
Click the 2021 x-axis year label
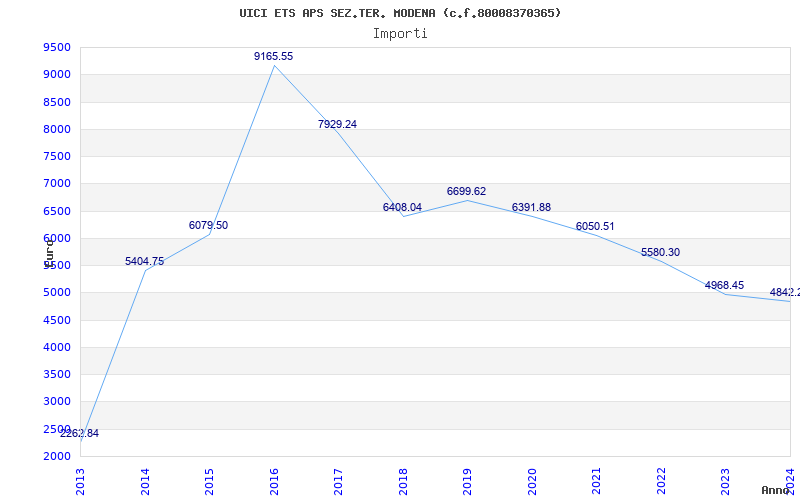596,481
